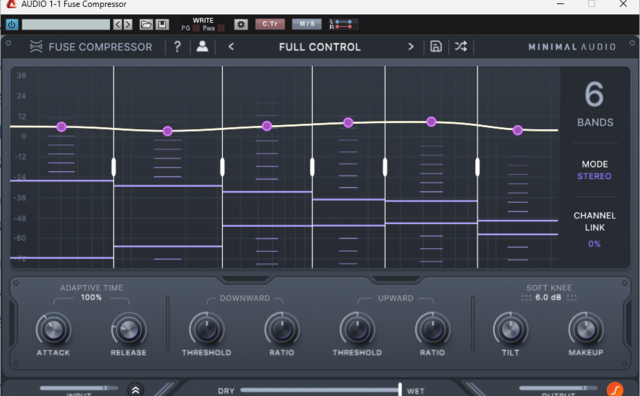
Task: Click the Makeup knob
Action: tap(586, 329)
